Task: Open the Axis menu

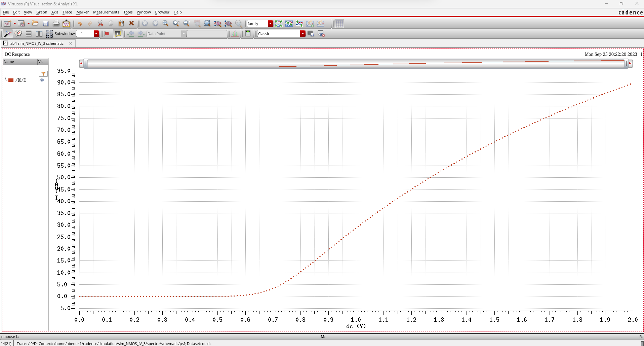Action: (x=55, y=12)
